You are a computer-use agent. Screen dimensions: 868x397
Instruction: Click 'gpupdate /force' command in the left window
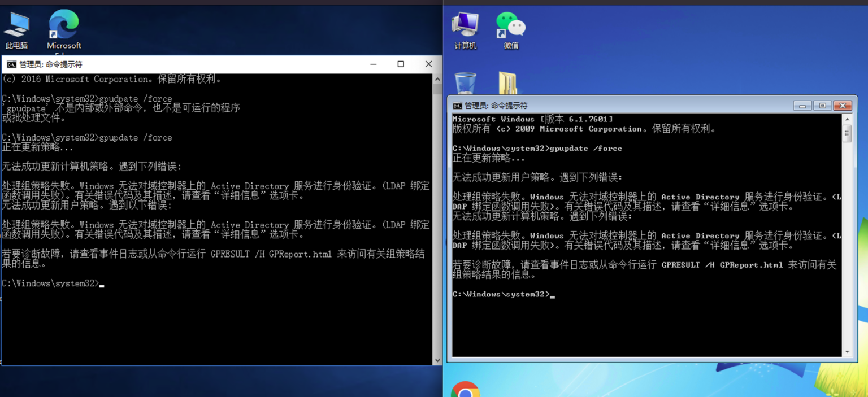click(x=136, y=138)
